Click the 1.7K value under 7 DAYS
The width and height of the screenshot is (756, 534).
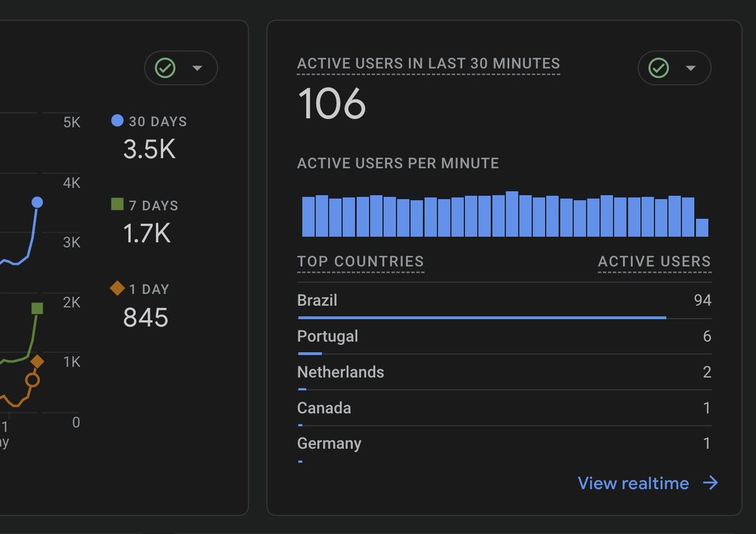[147, 234]
